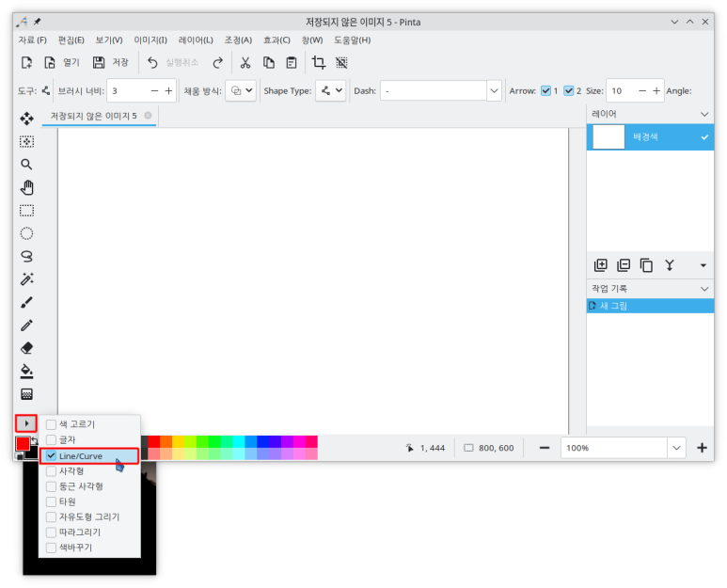
Task: Click the Crop to Selection icon
Action: (319, 62)
